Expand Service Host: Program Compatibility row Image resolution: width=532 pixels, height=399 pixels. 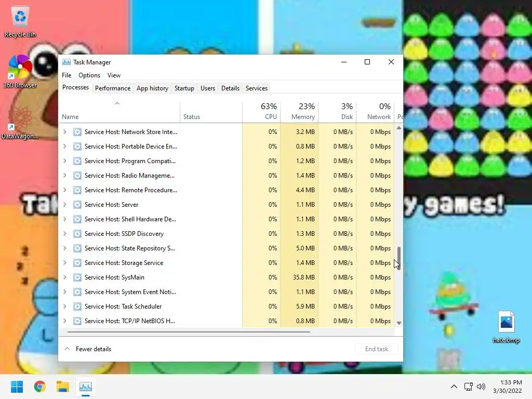click(x=65, y=161)
